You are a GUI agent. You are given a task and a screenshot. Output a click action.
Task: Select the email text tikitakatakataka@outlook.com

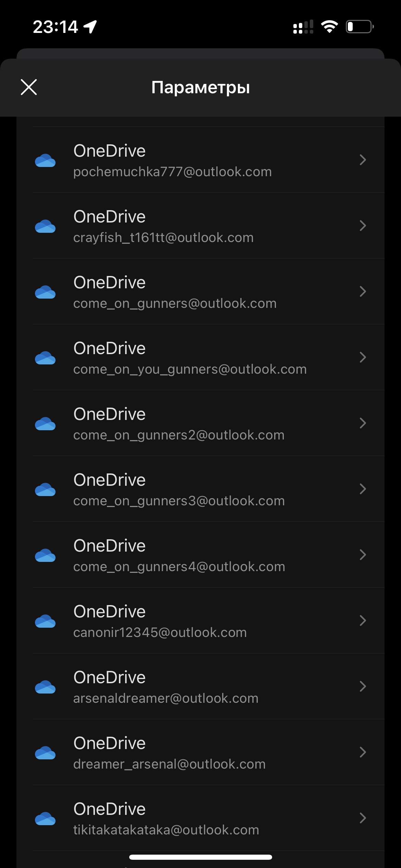(x=166, y=830)
